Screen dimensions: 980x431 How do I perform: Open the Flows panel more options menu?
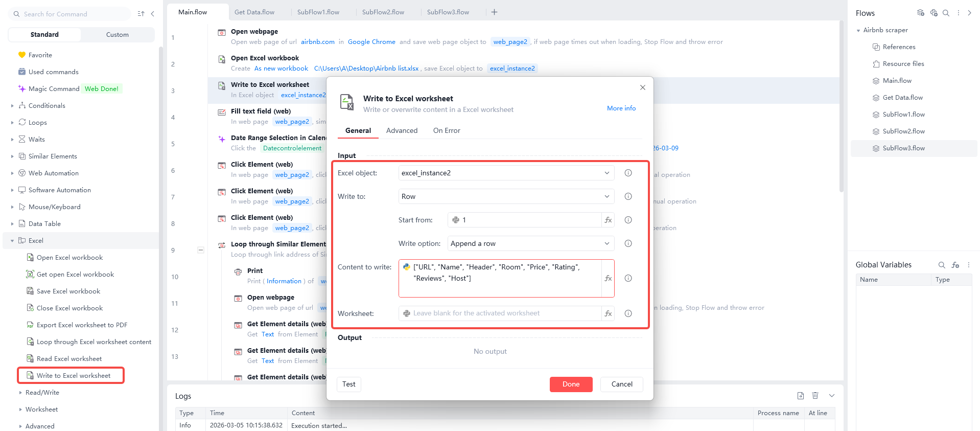pyautogui.click(x=959, y=13)
